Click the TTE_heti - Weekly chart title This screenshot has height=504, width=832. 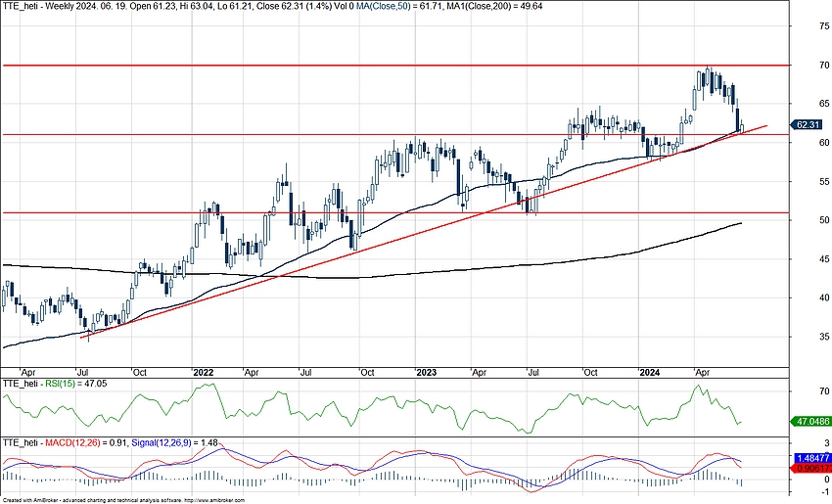coord(39,7)
